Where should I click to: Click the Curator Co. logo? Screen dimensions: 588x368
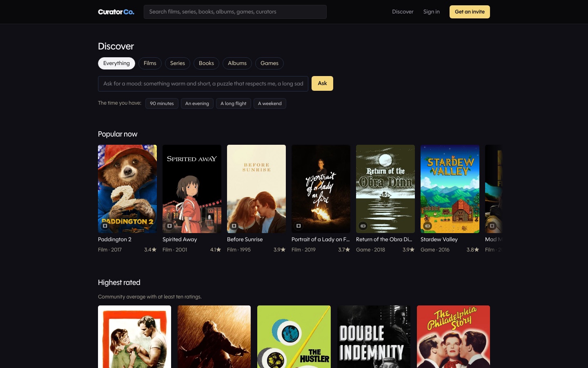[116, 12]
